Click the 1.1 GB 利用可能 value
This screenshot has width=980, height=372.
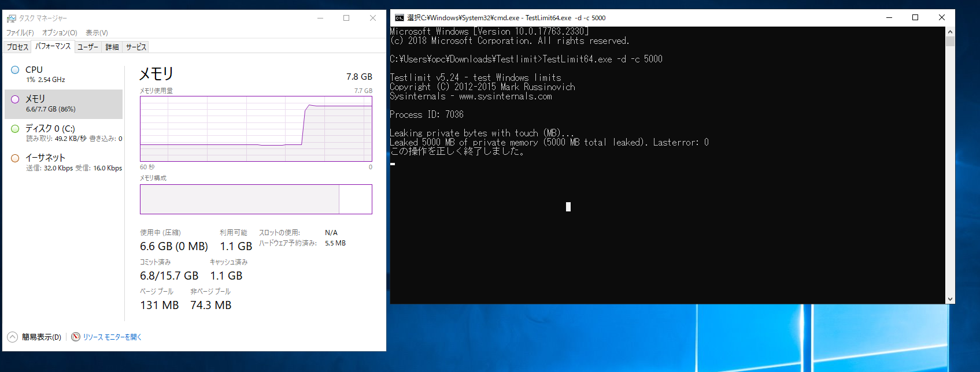pos(236,247)
